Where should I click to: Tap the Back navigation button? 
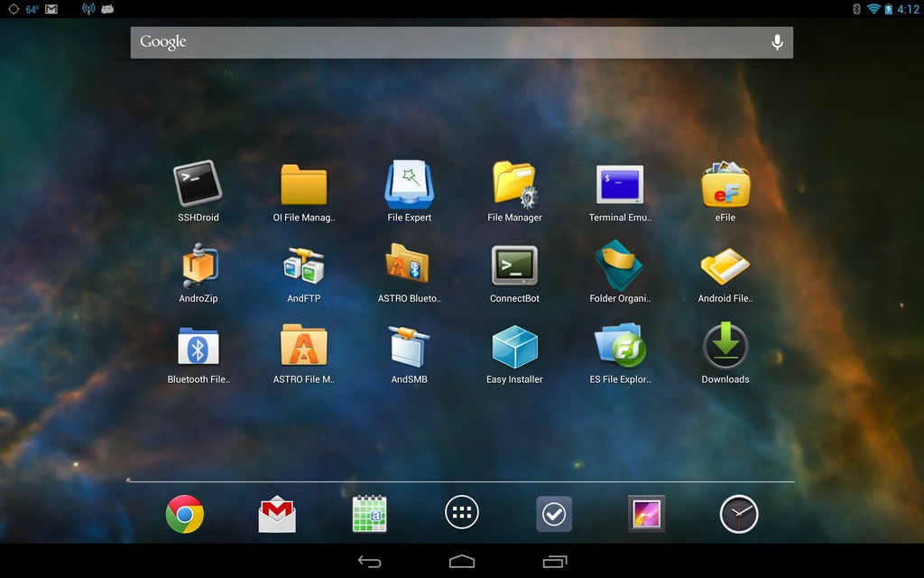click(x=369, y=562)
